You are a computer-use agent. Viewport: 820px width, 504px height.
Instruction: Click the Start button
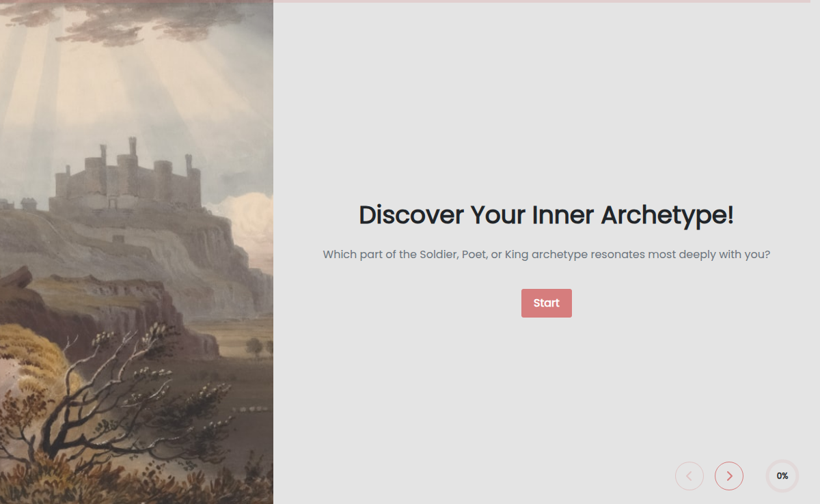point(547,303)
